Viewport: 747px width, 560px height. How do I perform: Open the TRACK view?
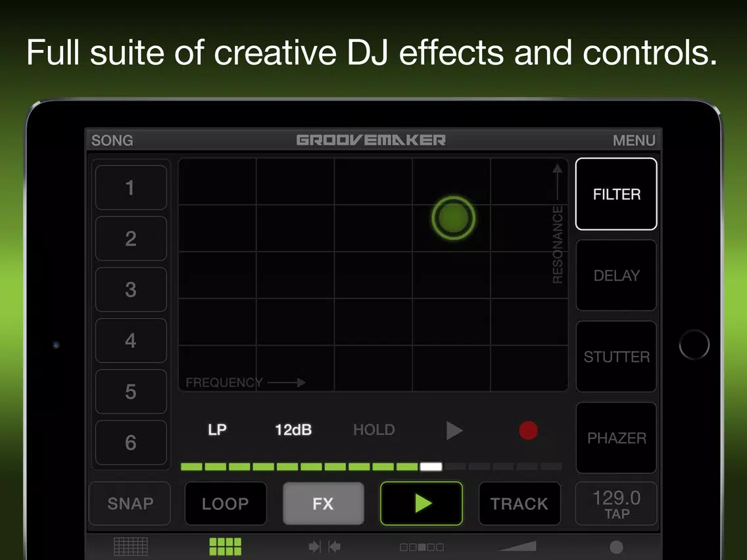coord(519,504)
